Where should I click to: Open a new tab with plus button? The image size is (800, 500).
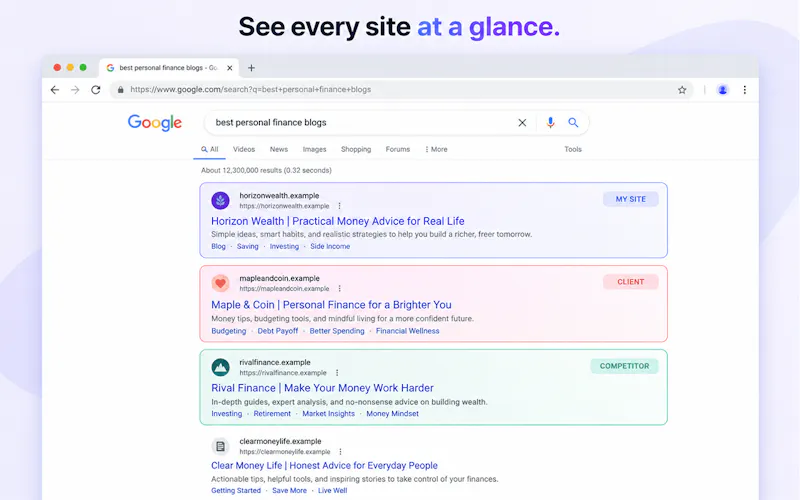[251, 68]
